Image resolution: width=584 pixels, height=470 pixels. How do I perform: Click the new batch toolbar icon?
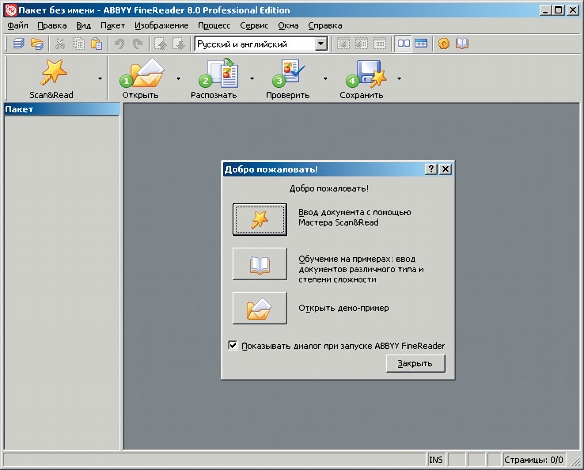point(19,44)
